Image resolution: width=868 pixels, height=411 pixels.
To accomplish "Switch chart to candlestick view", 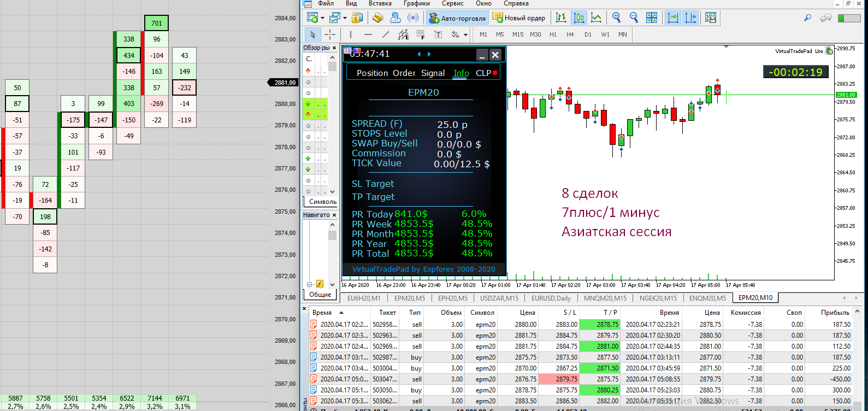I will point(579,18).
